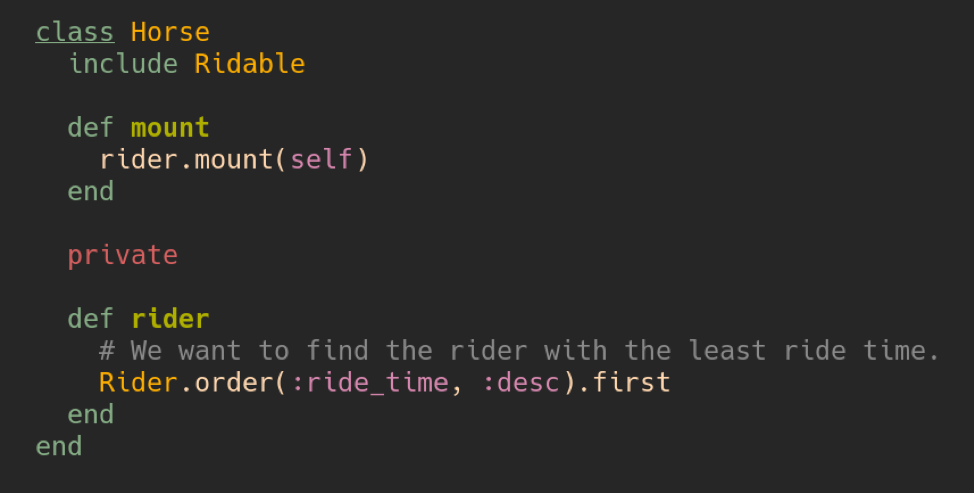Click the final end closing the class
974x493 pixels.
pos(59,446)
